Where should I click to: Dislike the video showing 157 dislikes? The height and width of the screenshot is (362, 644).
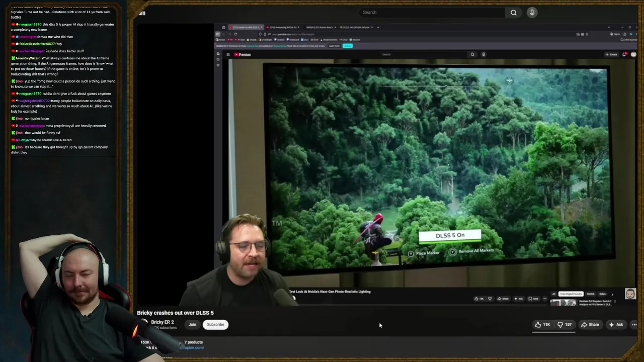(565, 325)
